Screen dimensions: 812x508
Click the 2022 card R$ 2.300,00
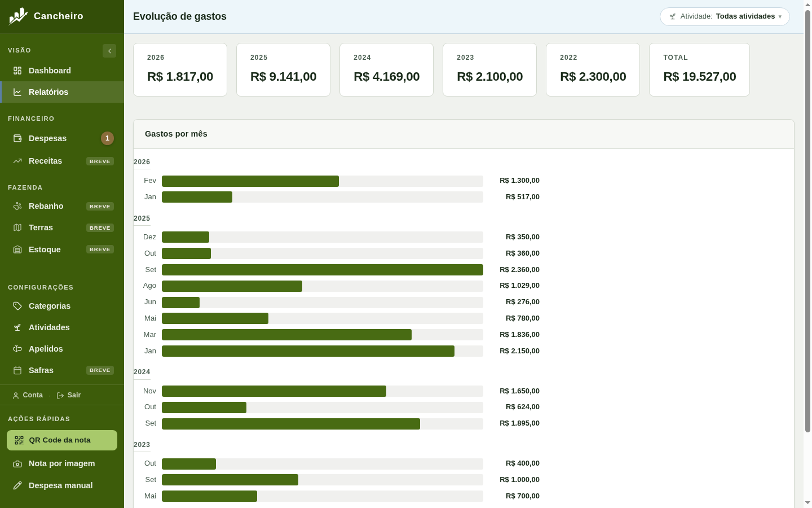click(593, 69)
